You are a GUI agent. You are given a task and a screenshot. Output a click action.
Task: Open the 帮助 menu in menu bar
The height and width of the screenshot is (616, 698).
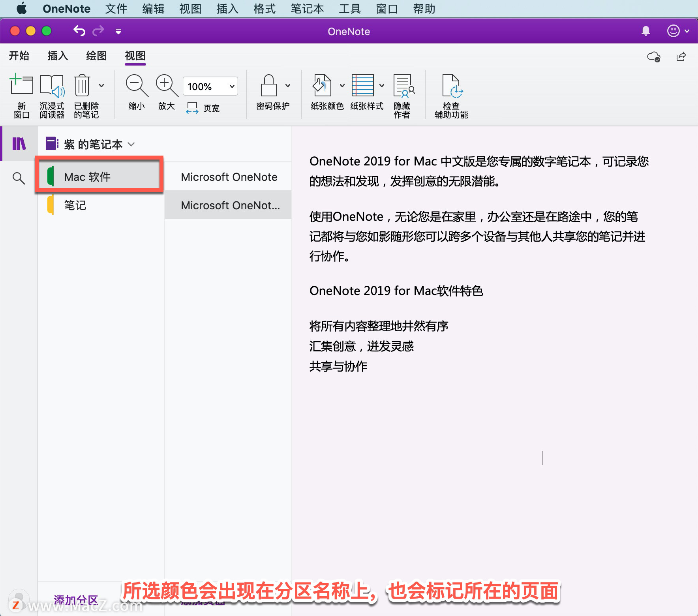click(x=424, y=9)
